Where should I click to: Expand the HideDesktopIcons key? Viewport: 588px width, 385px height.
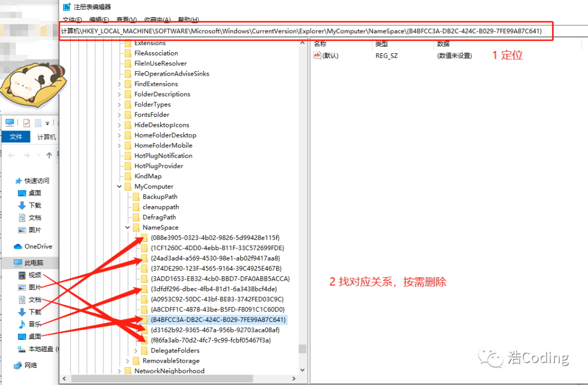(x=119, y=125)
